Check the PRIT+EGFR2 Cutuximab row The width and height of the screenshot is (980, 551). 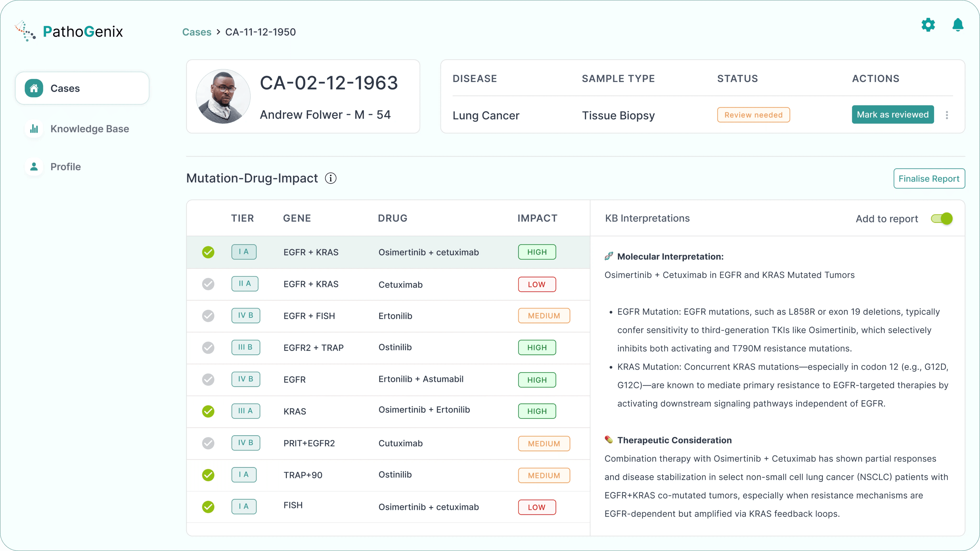click(x=208, y=443)
